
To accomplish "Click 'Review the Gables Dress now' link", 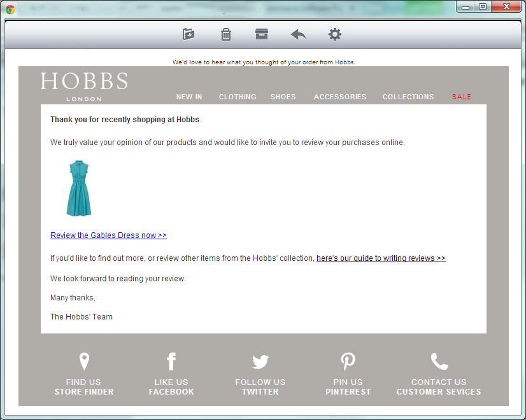I will coord(108,235).
